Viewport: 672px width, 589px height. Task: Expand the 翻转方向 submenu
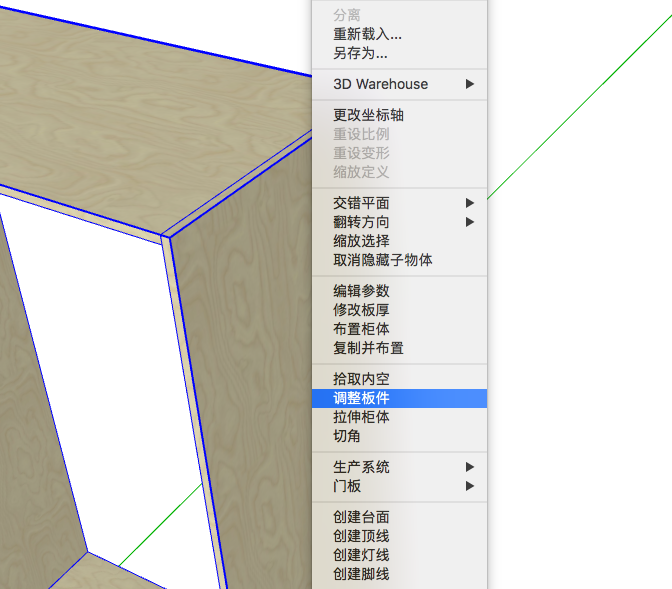[361, 222]
